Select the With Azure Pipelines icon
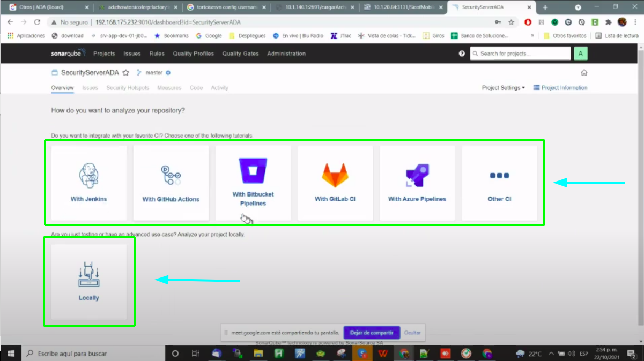 pos(417,175)
